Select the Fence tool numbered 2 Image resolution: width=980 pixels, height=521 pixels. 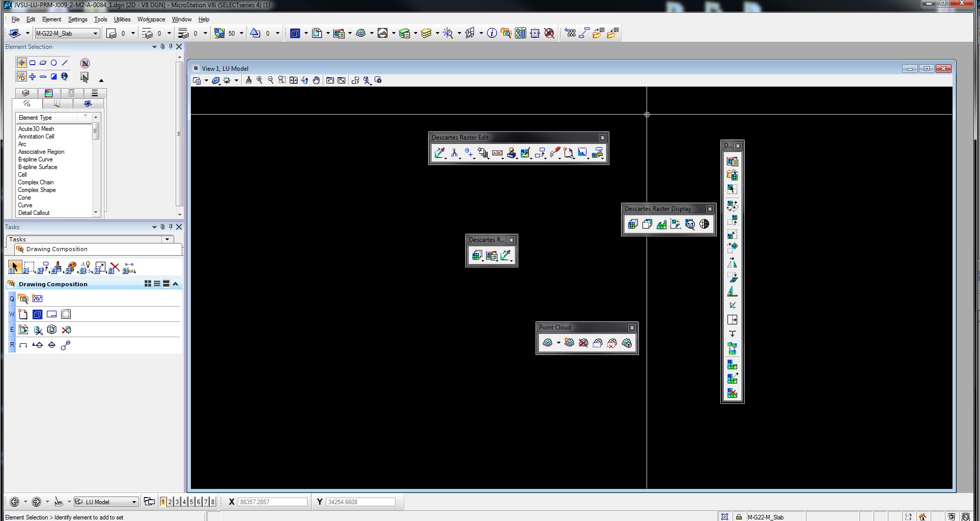pyautogui.click(x=29, y=267)
